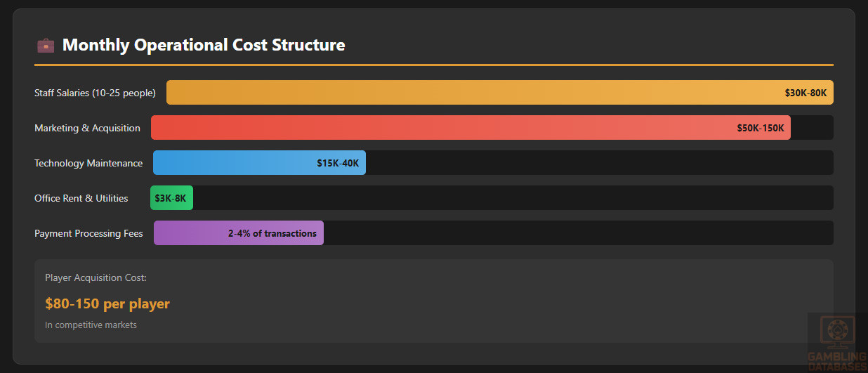Click the Gambling Databases poker chip logo

click(836, 332)
